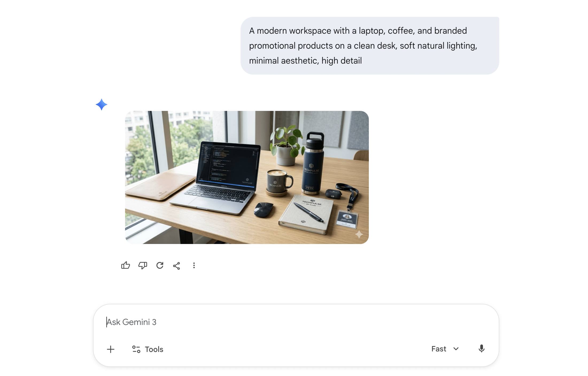Click the blue Gemini sparkle icon
588x376 pixels.
[102, 104]
